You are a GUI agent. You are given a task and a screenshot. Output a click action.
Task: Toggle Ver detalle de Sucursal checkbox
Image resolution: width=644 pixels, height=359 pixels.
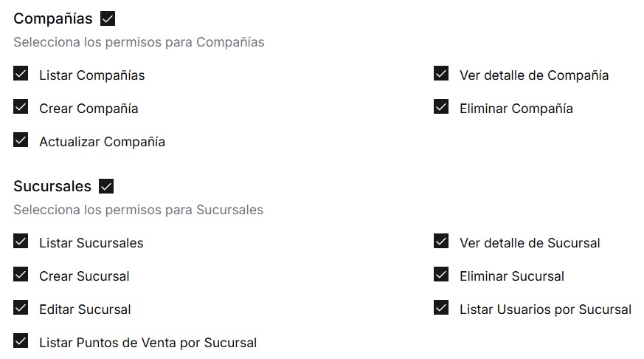(x=441, y=242)
